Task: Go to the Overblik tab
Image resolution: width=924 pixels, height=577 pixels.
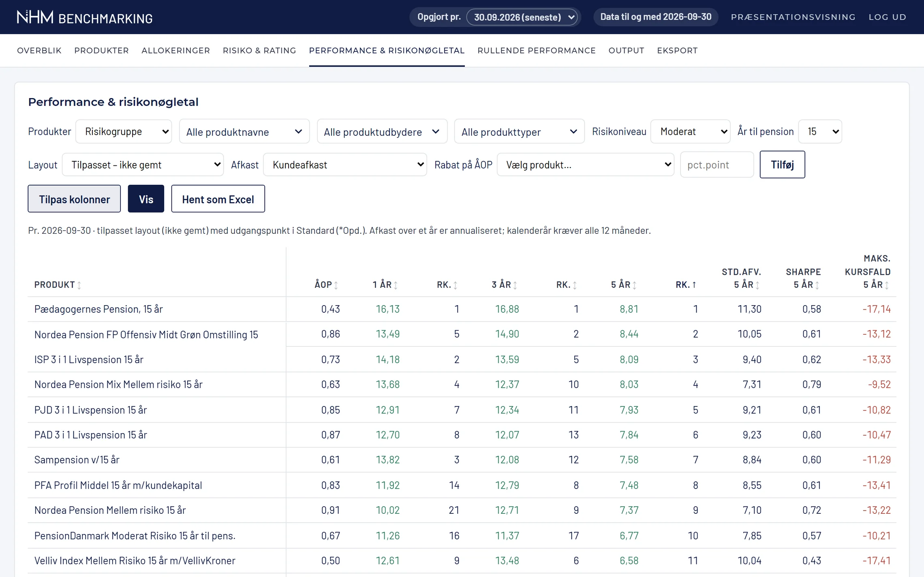Action: coord(39,51)
